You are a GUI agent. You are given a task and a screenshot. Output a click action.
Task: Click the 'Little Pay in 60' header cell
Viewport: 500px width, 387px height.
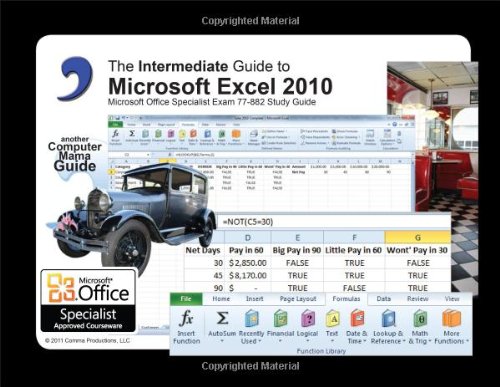point(353,250)
